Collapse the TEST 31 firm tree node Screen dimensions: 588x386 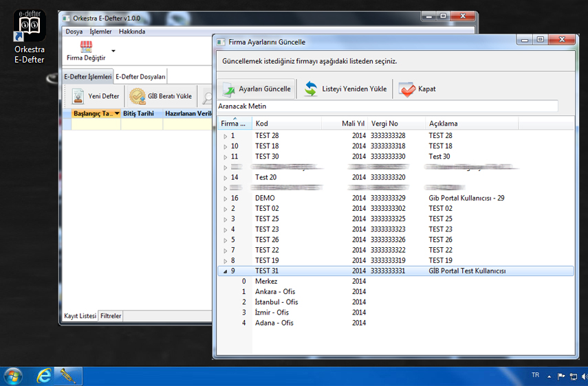pyautogui.click(x=225, y=271)
